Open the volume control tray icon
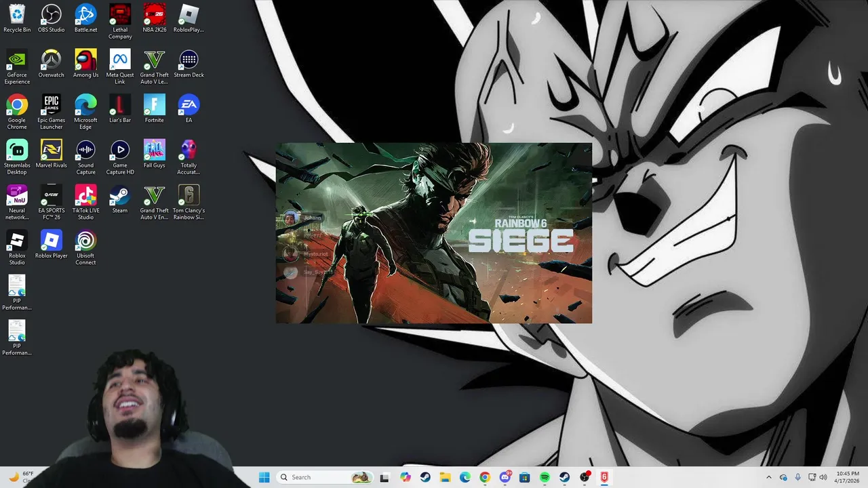This screenshot has width=868, height=488. click(823, 477)
